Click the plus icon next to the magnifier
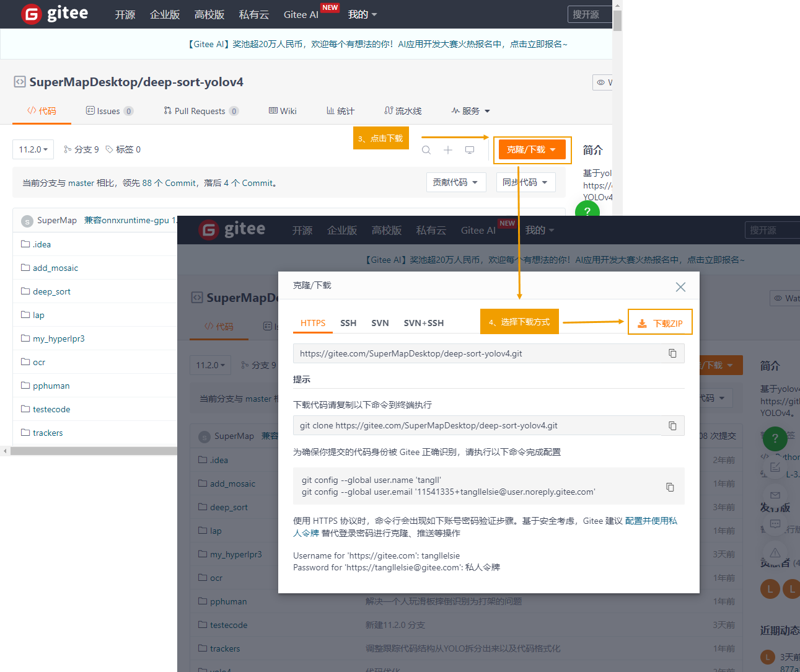 (448, 150)
